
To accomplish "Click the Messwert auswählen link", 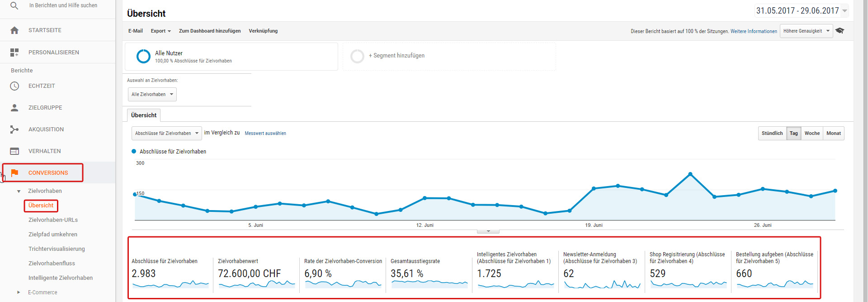I will pos(265,133).
